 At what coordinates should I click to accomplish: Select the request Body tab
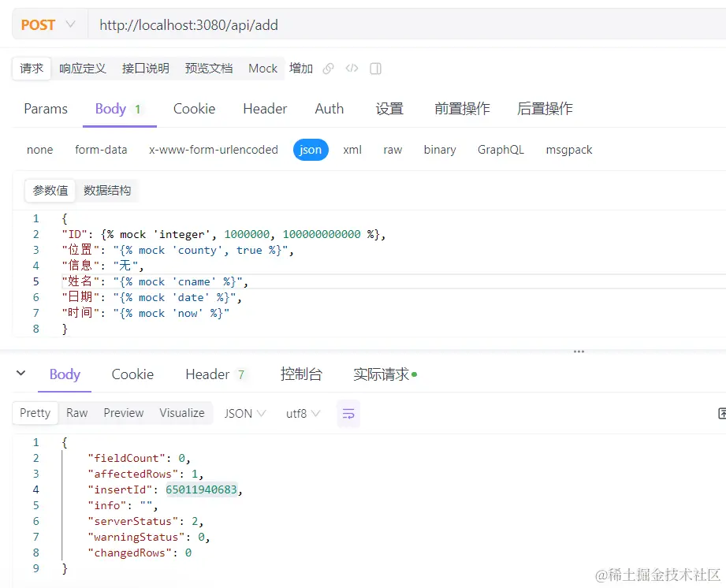pos(119,109)
